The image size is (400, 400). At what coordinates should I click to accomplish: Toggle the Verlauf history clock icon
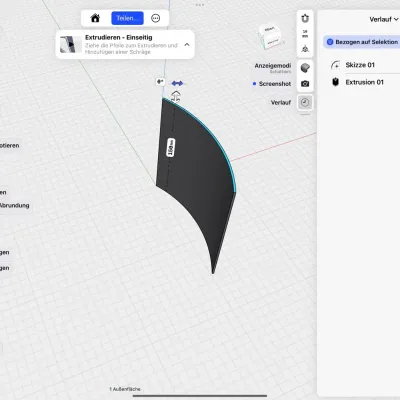305,102
